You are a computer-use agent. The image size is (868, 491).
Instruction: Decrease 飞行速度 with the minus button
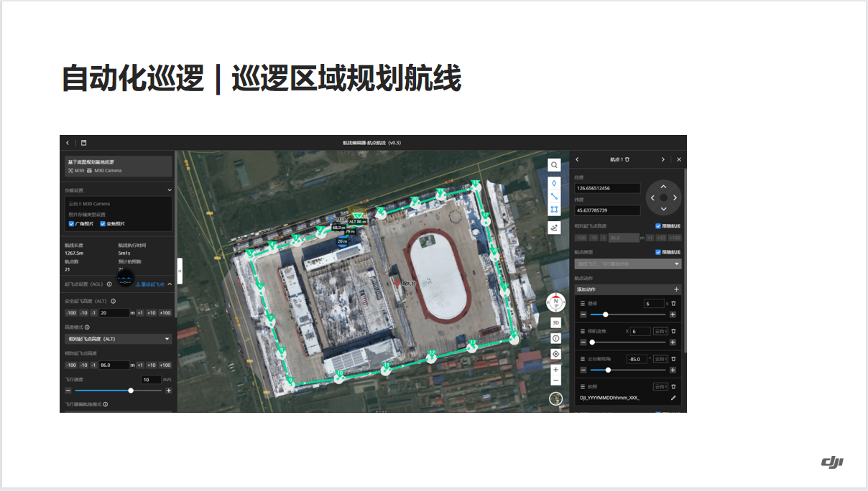[68, 391]
